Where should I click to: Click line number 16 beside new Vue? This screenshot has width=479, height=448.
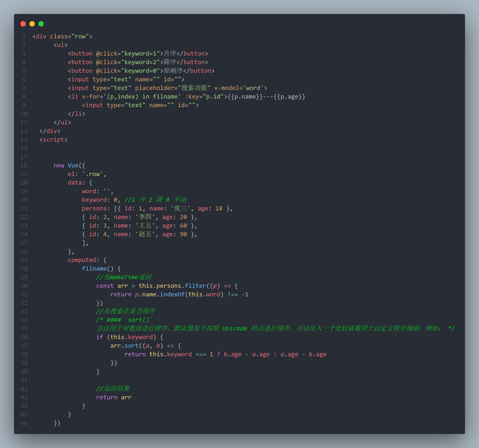[x=24, y=165]
